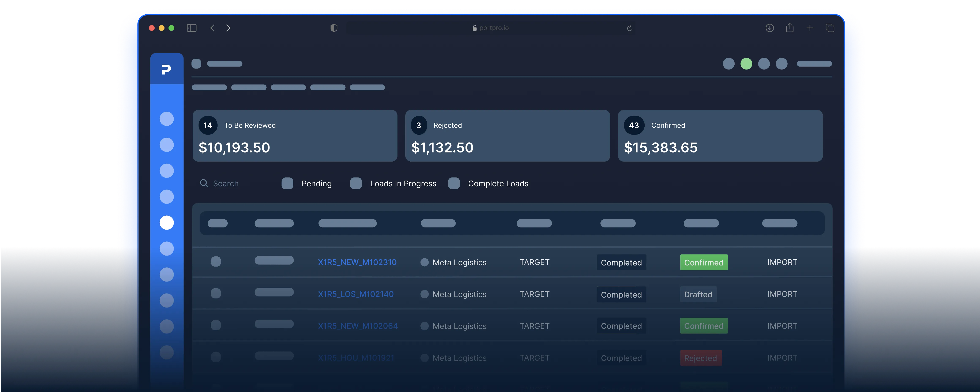The height and width of the screenshot is (392, 980).
Task: Open load link X1R5_LOS_M102140
Action: point(356,294)
